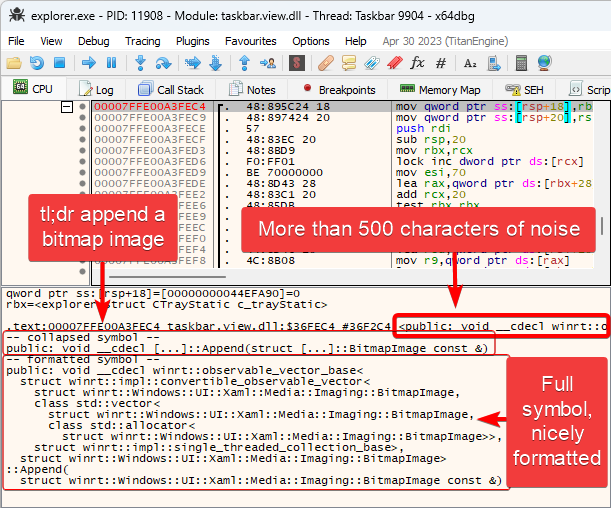The height and width of the screenshot is (508, 611).
Task: Click the Step Over icon
Action: 163,63
